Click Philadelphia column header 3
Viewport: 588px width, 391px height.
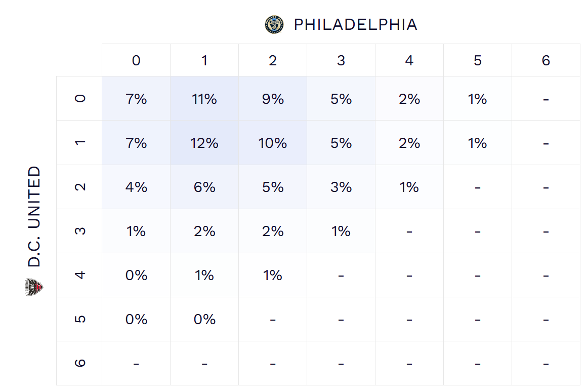coord(341,61)
